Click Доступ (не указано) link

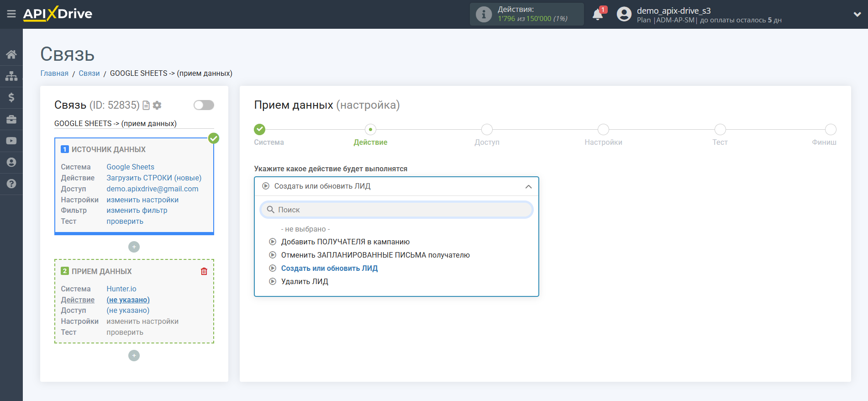(x=128, y=310)
